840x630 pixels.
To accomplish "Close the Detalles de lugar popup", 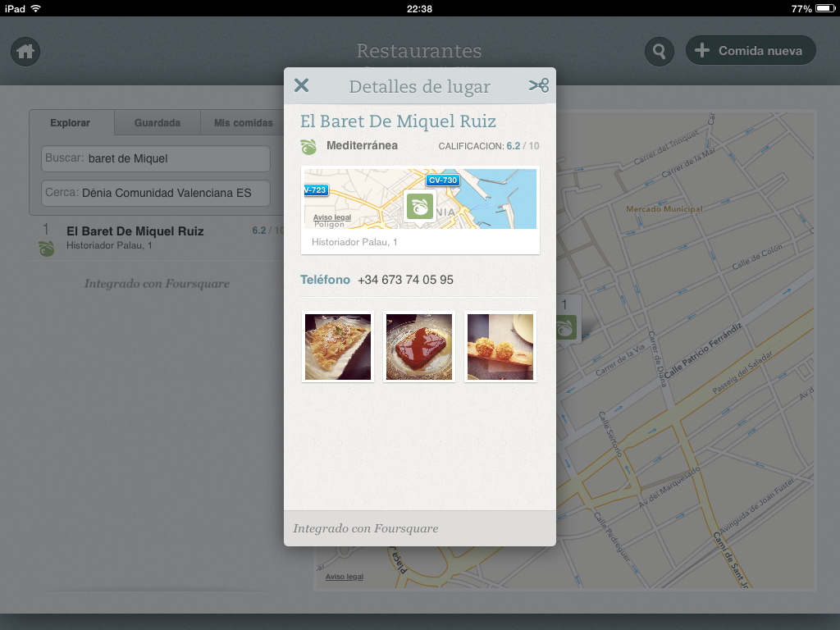I will pos(301,85).
